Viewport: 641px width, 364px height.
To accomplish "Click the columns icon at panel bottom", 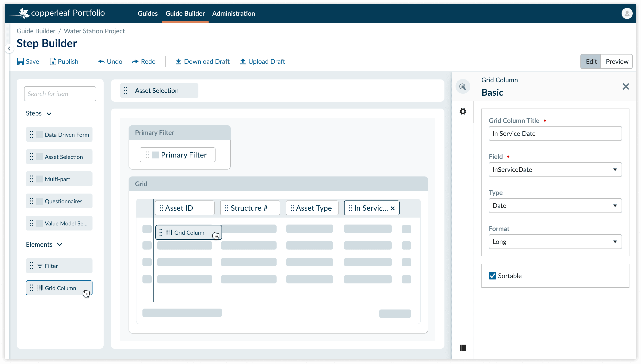I will tap(463, 348).
